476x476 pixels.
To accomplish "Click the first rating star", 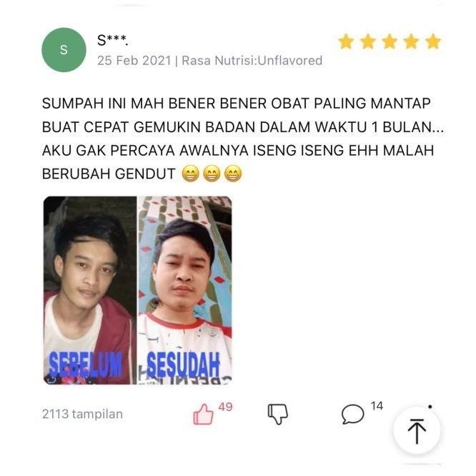I will [346, 41].
